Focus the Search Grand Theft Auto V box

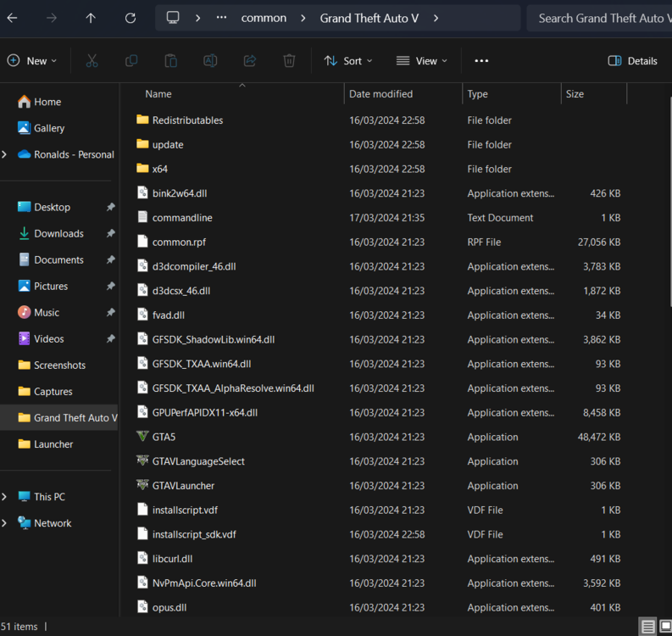click(599, 18)
